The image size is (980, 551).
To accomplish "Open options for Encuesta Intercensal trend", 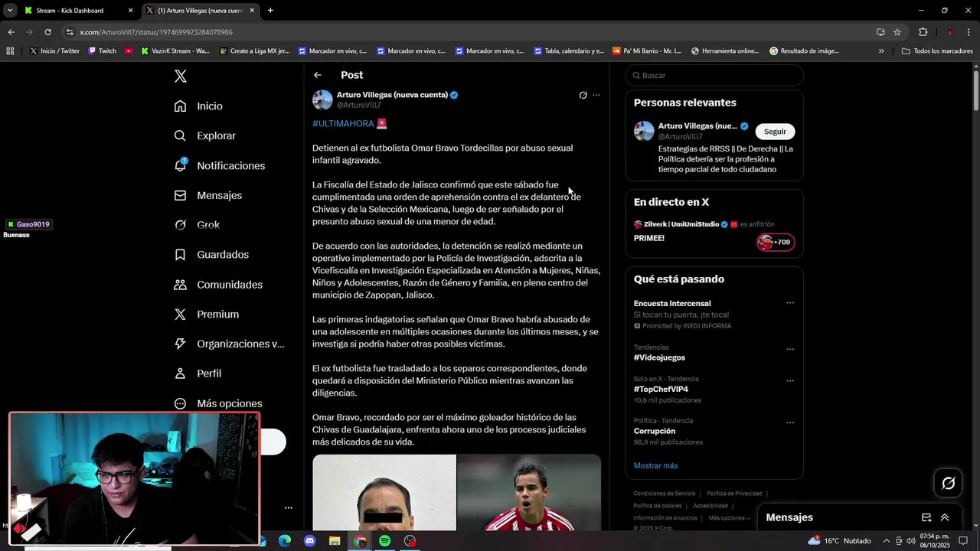I will click(x=790, y=303).
